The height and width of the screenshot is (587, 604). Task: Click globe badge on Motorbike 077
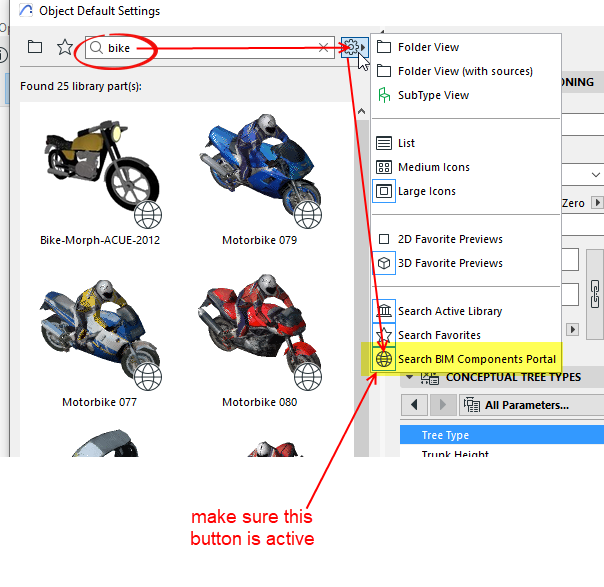tap(148, 377)
